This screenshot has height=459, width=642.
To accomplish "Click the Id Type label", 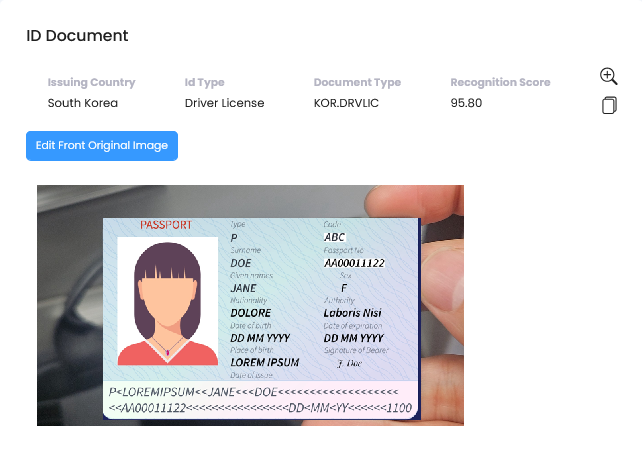I will click(x=204, y=82).
